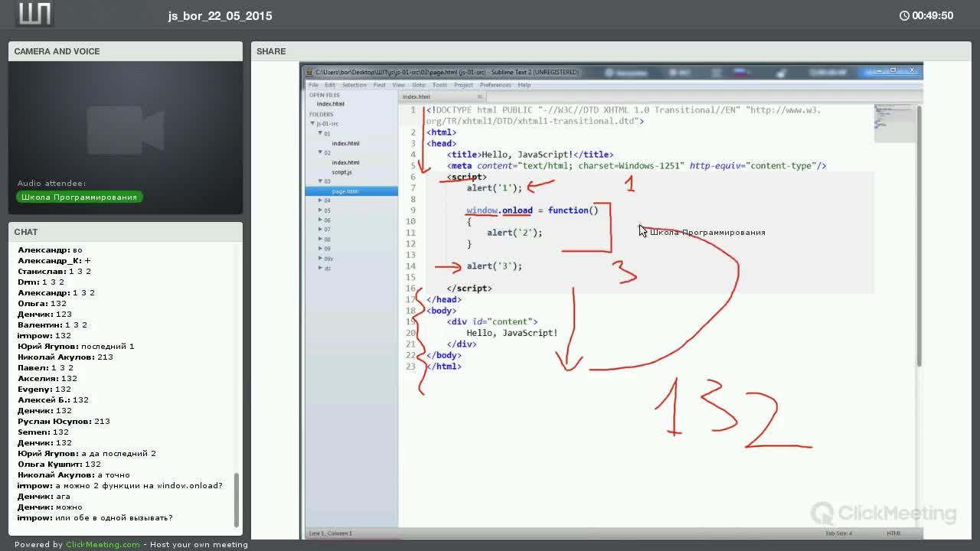Expand folder 07 in sidebar
This screenshot has height=551, width=980.
coord(320,229)
